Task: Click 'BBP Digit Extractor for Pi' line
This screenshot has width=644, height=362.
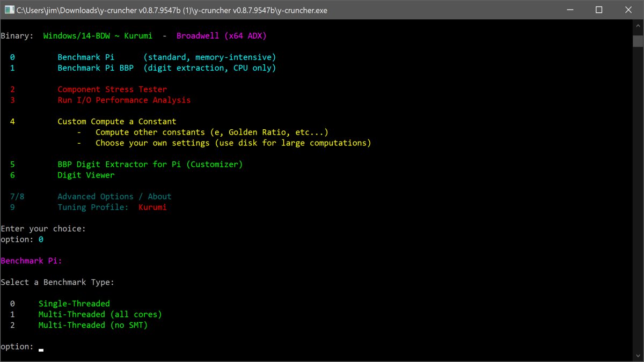Action: pyautogui.click(x=150, y=165)
